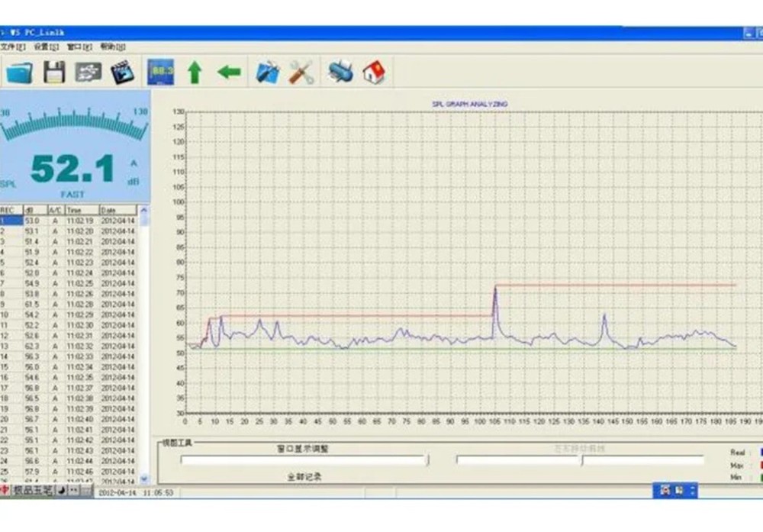
Task: Launch the video/media capture function
Action: tap(124, 71)
